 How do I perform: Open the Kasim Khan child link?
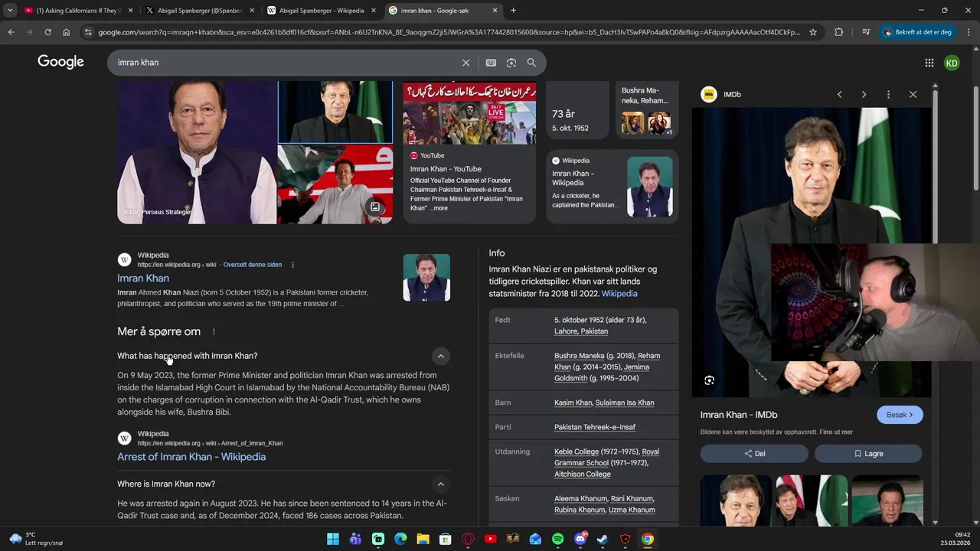coord(573,403)
